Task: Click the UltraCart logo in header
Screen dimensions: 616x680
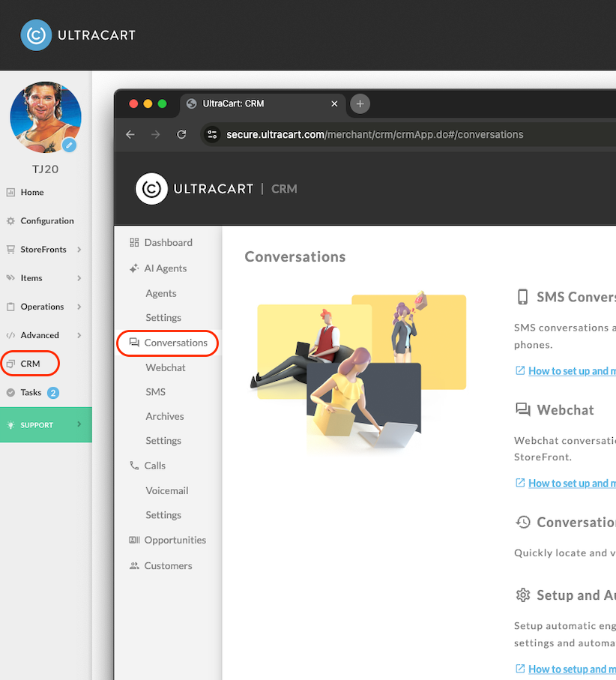Action: click(x=78, y=35)
